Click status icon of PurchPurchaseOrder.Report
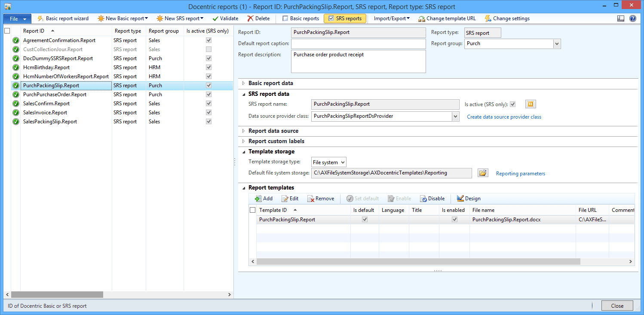The height and width of the screenshot is (315, 644). pos(16,95)
